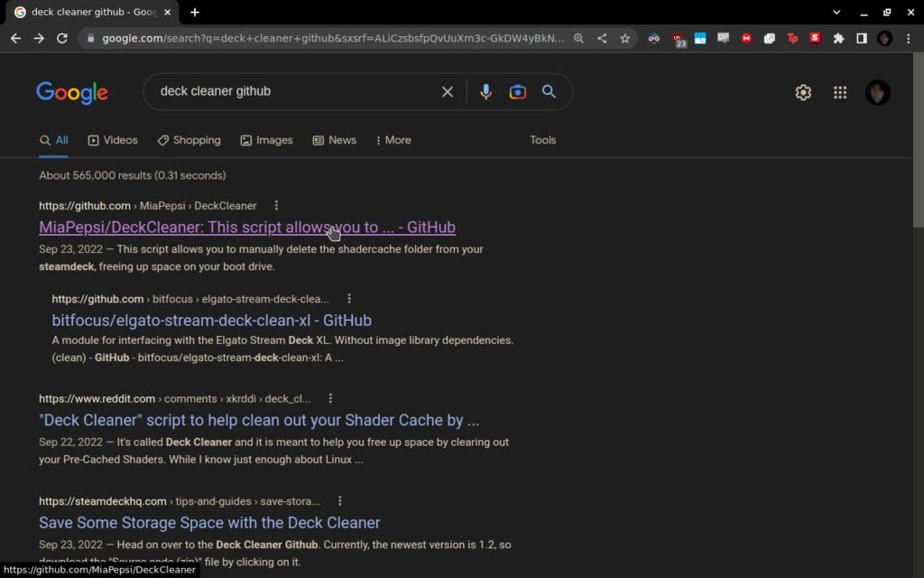Click the bitfocus github.com breadcrumb URL

pyautogui.click(x=190, y=299)
